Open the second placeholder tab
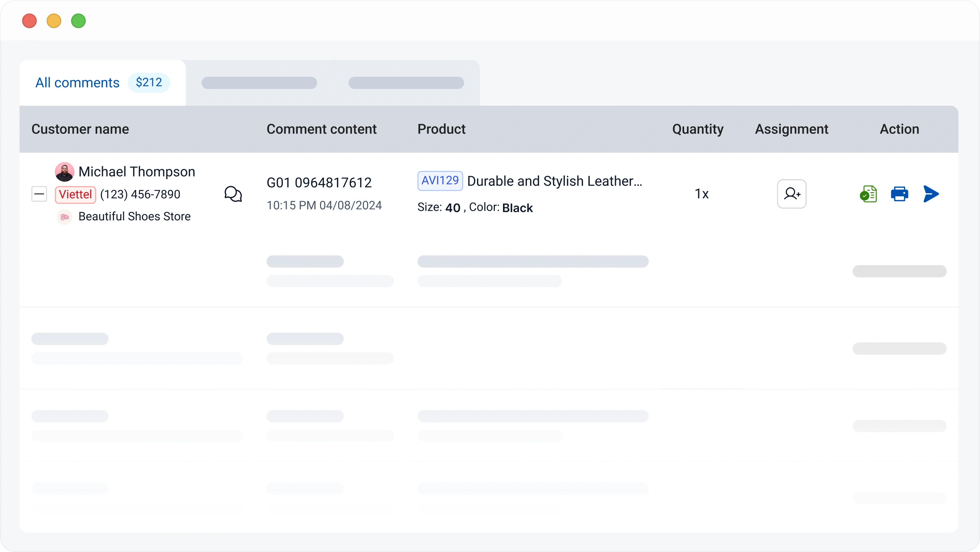This screenshot has width=980, height=552. click(x=259, y=83)
